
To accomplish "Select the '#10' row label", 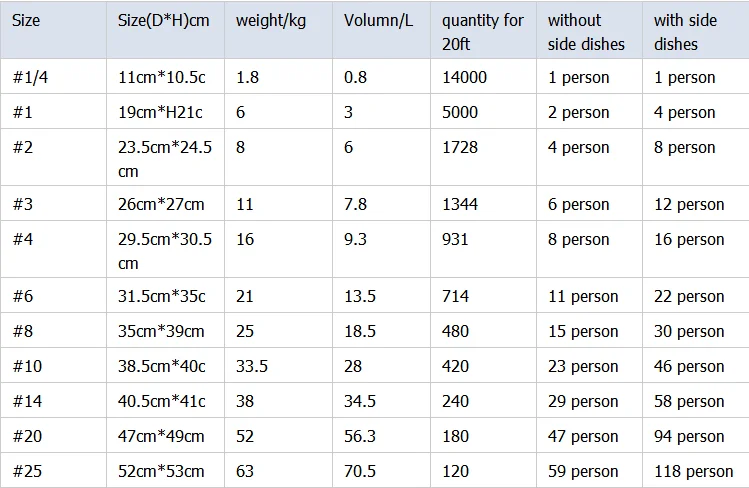I will [x=27, y=366].
